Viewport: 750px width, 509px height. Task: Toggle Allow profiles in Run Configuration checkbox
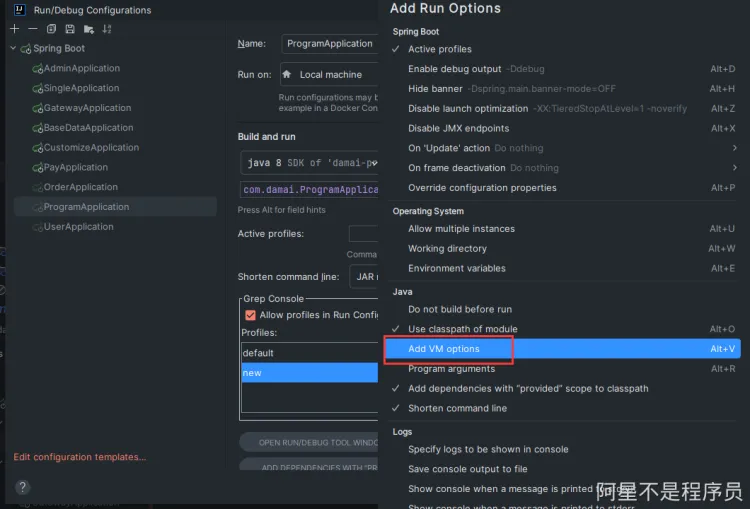click(x=250, y=315)
